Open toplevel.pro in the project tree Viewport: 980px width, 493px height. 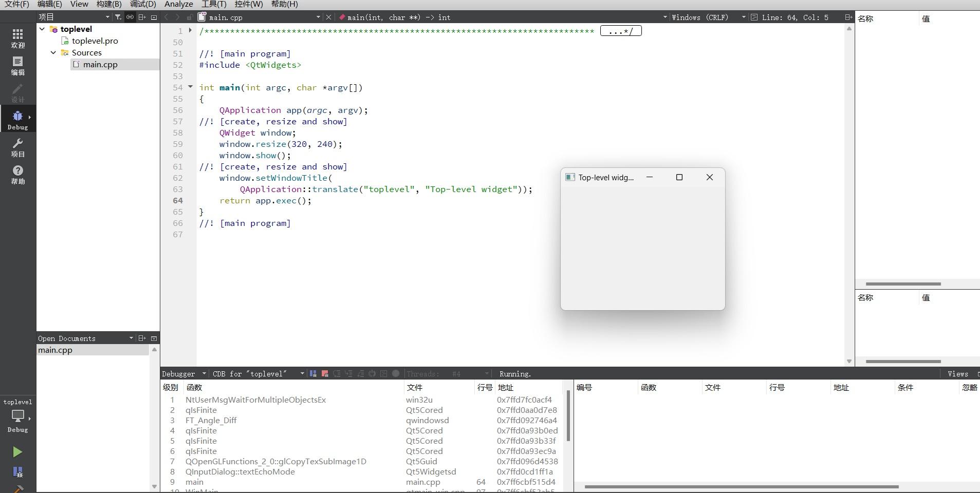95,41
